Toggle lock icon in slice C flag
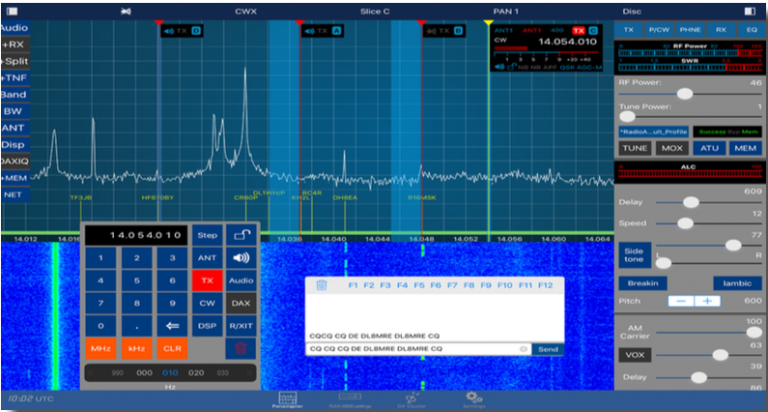 pos(511,67)
